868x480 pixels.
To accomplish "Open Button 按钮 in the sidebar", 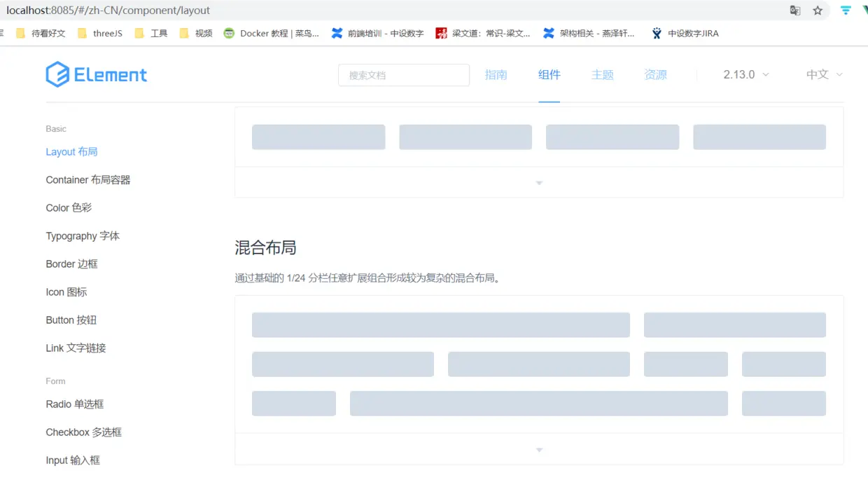I will click(x=71, y=320).
